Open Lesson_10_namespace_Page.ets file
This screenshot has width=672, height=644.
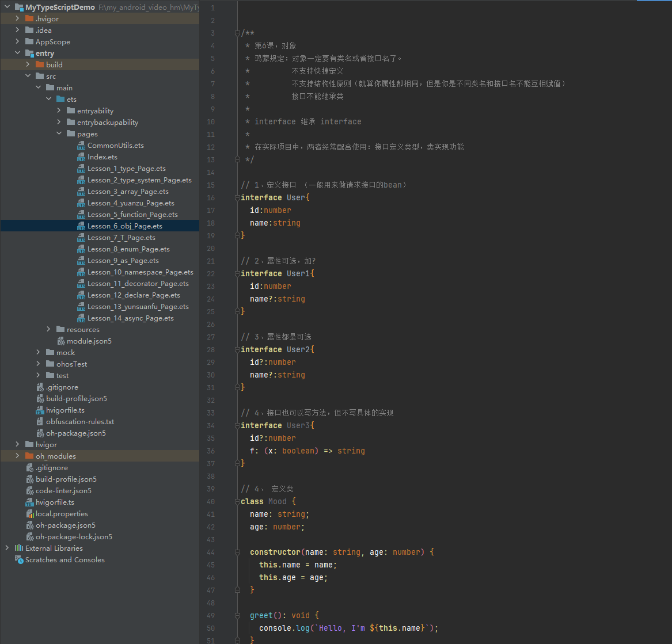coord(140,272)
